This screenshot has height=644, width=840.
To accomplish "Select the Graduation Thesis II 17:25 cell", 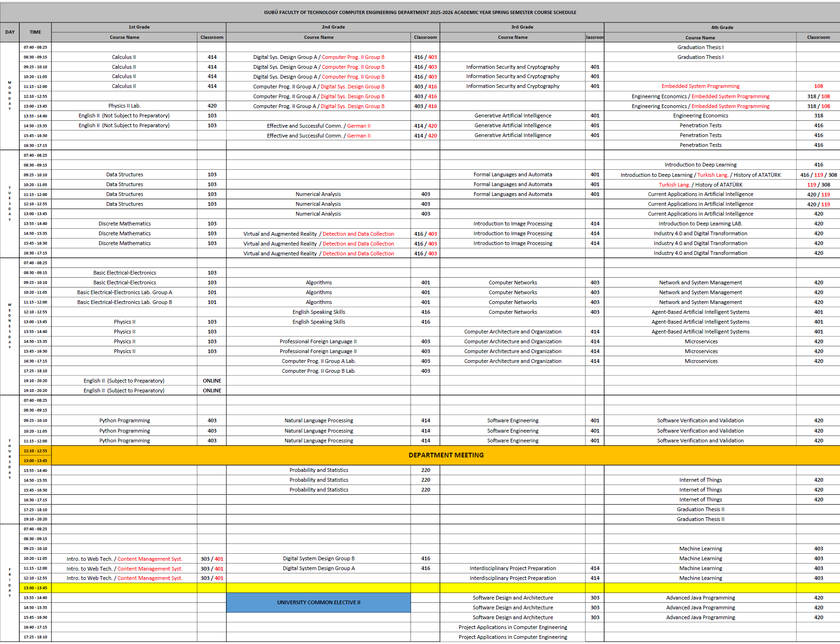I will click(x=700, y=509).
